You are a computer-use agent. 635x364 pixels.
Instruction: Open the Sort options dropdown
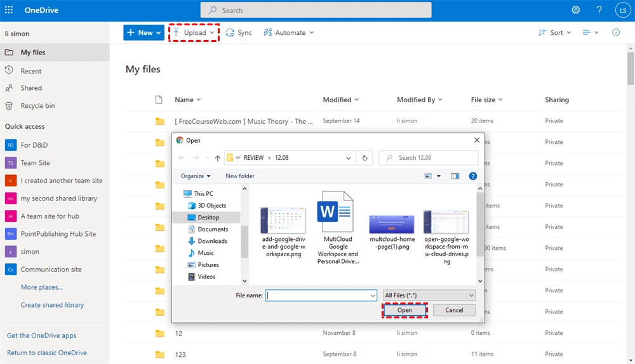[555, 32]
